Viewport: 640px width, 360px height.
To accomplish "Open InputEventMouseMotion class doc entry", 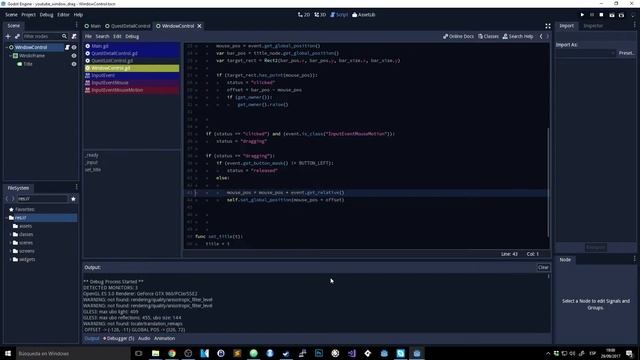I will (132, 90).
